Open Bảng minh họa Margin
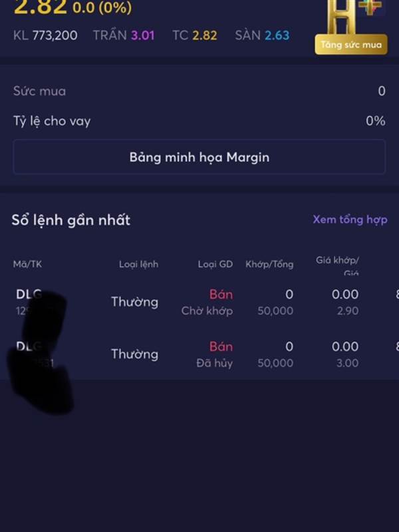Screen dimensions: 399x532 (x=199, y=157)
